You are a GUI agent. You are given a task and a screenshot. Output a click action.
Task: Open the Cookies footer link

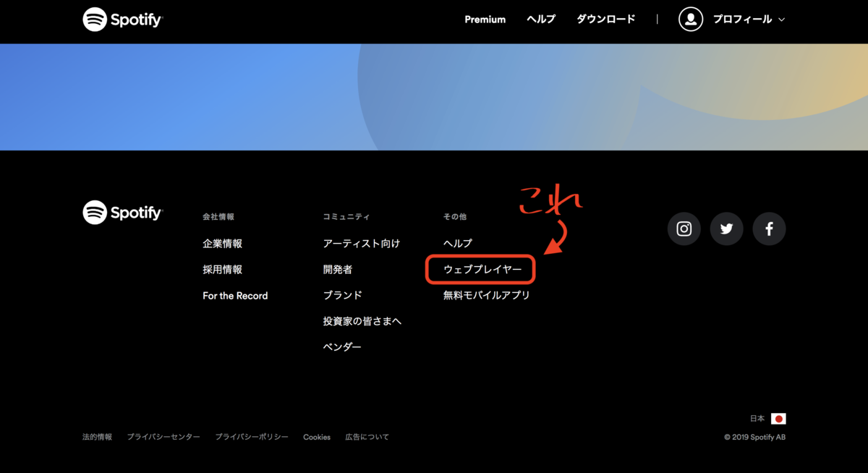point(317,437)
